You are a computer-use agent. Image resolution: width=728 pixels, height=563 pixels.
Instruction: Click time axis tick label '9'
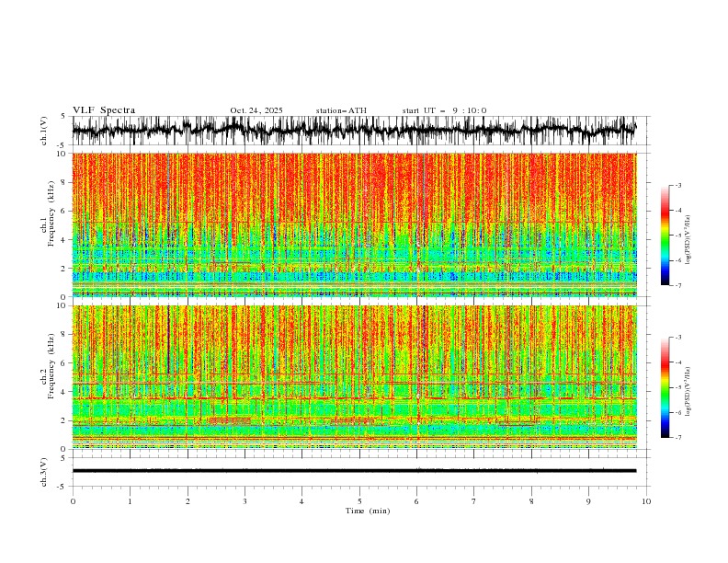click(x=588, y=501)
